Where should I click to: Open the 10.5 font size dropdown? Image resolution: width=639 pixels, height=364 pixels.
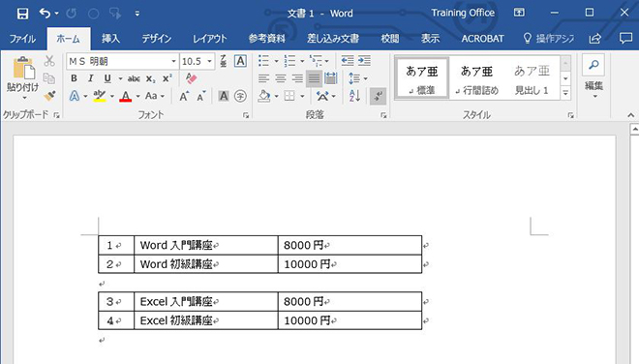click(x=209, y=62)
